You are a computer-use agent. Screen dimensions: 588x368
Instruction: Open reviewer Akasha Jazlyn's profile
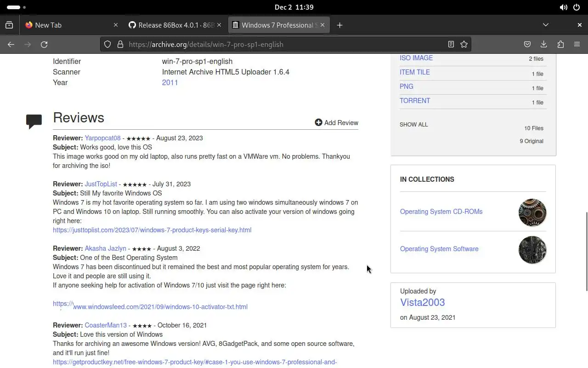[105, 248]
